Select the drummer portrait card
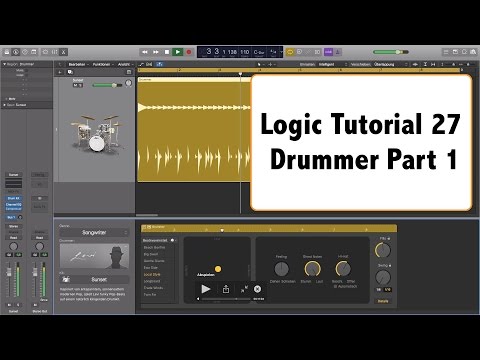This screenshot has height=360, width=480. click(94, 256)
